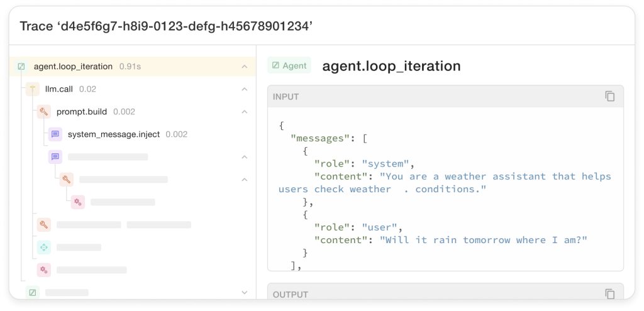The width and height of the screenshot is (644, 311).
Task: Click the Trace ID title text
Action: 166,26
